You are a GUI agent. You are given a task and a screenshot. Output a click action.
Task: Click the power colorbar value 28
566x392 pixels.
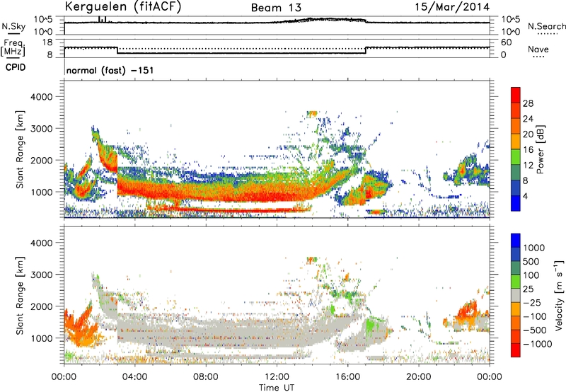pos(528,103)
